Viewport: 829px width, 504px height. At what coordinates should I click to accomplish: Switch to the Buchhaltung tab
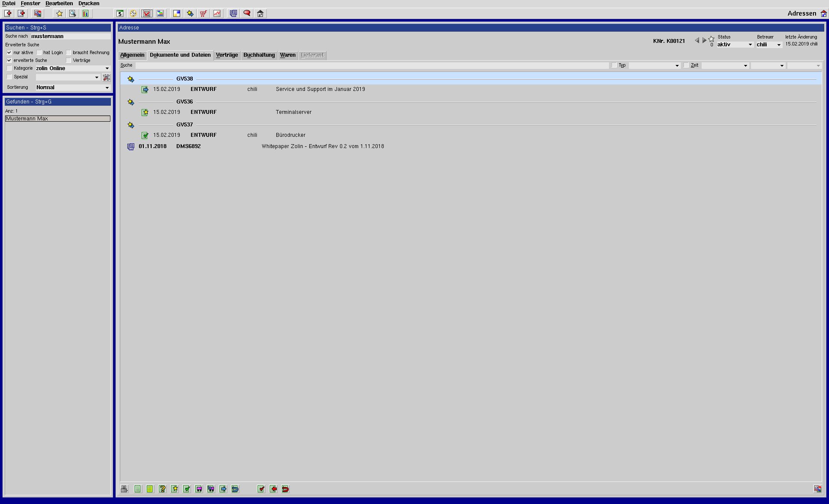pyautogui.click(x=259, y=55)
